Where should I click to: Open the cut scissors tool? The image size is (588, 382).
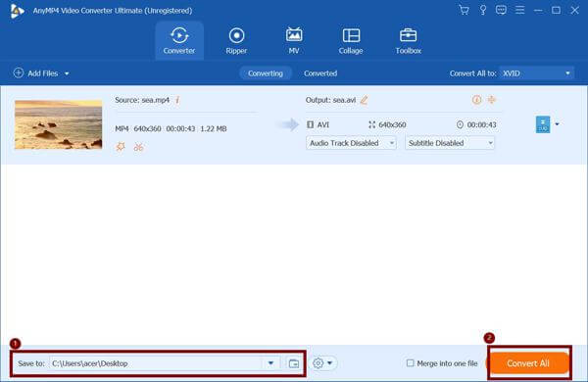tap(138, 147)
